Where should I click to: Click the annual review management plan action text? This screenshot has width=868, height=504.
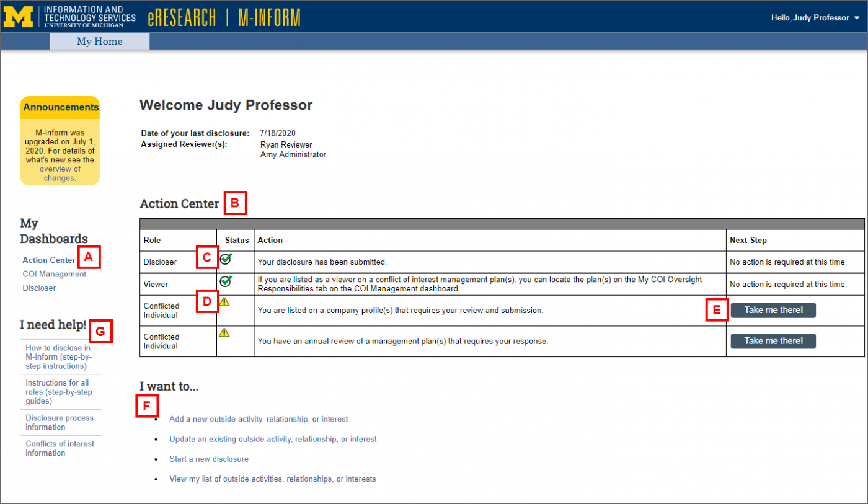click(x=403, y=341)
